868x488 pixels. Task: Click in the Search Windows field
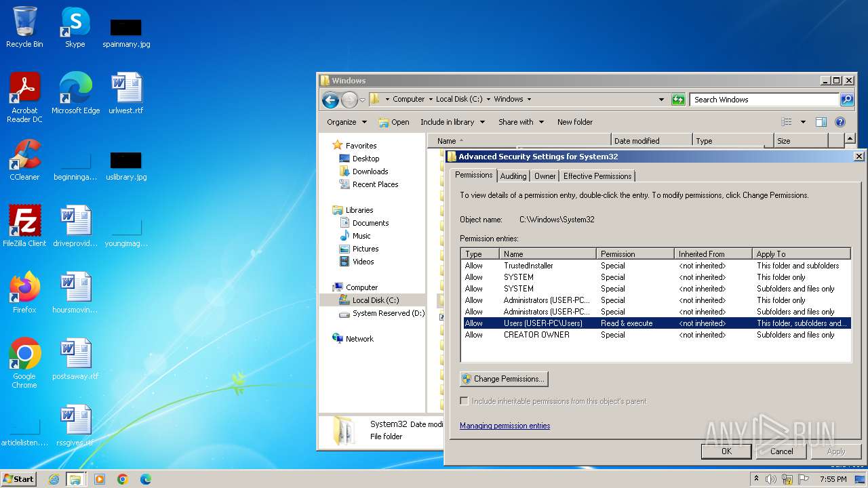click(x=764, y=100)
